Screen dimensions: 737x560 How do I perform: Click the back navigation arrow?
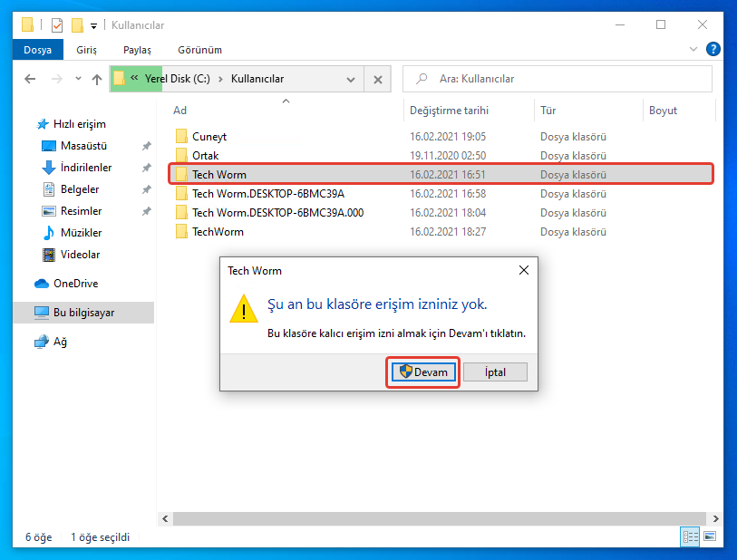click(x=30, y=80)
